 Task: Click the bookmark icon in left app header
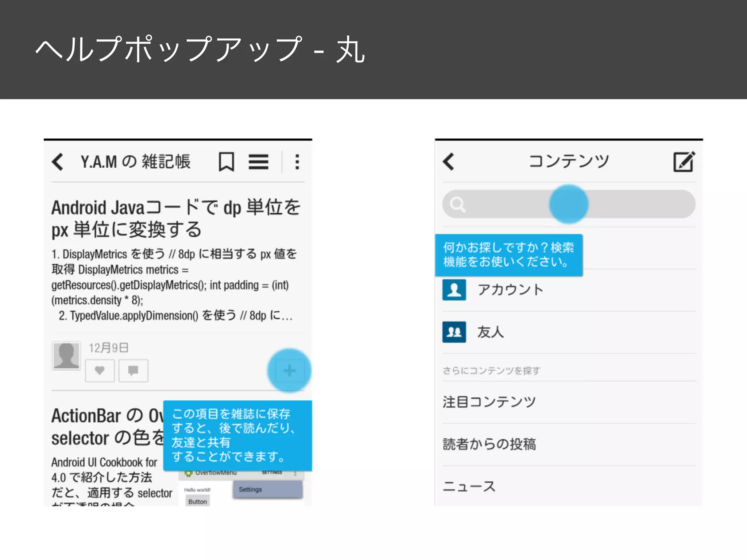(x=226, y=162)
